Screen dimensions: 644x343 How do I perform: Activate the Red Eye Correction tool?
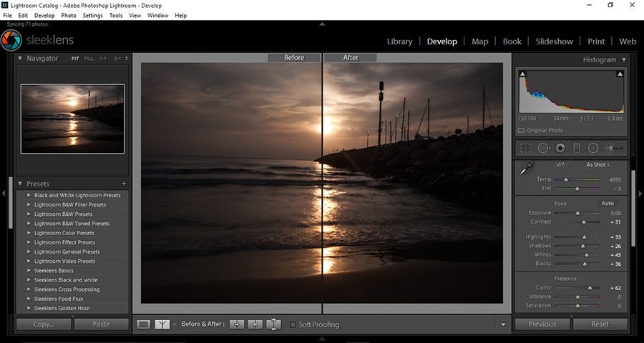click(x=560, y=148)
